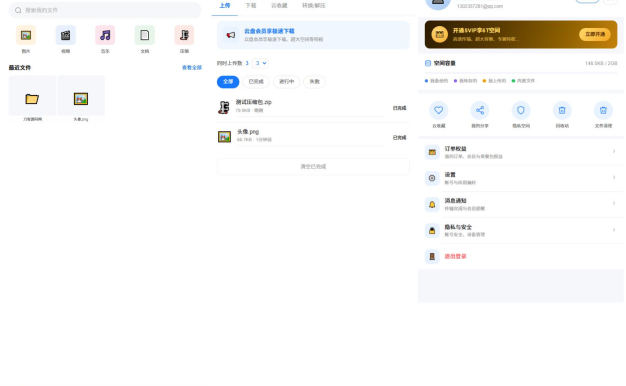The width and height of the screenshot is (626, 386).
Task: Select the 已完成 filter pill
Action: point(256,81)
